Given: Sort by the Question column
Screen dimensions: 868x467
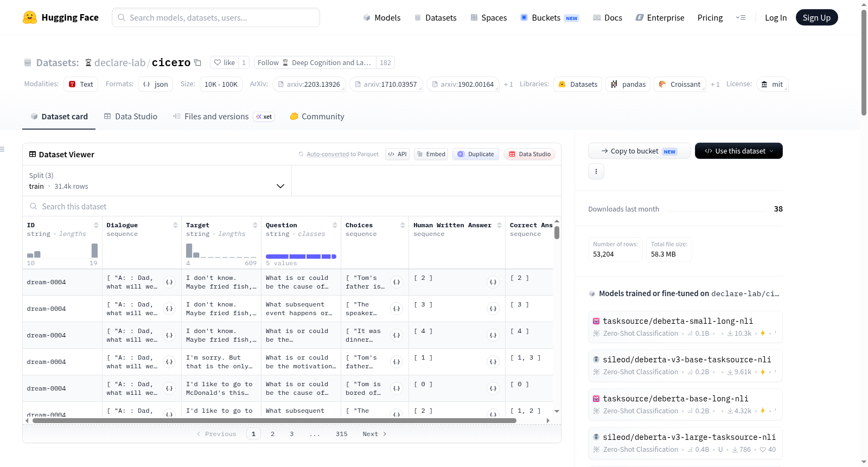Looking at the screenshot, I should [x=335, y=225].
